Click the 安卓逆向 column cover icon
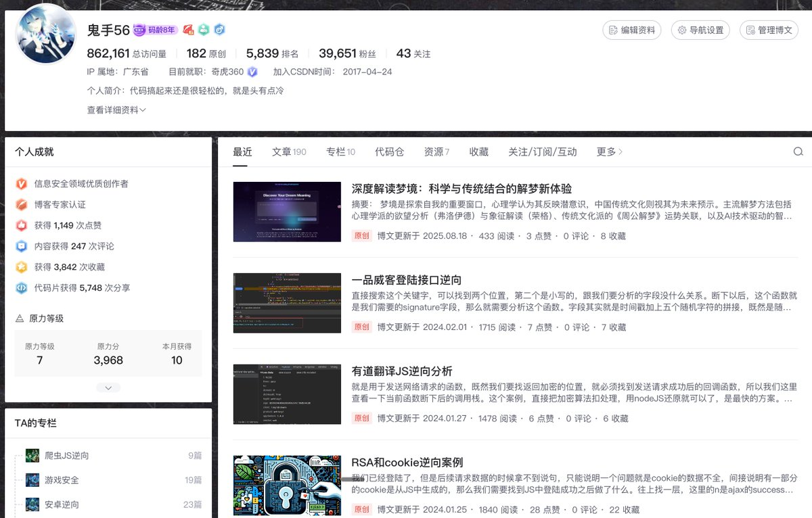 pos(32,504)
